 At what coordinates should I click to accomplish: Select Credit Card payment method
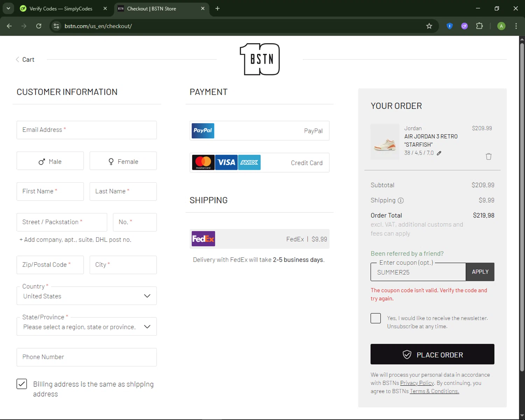click(x=259, y=162)
